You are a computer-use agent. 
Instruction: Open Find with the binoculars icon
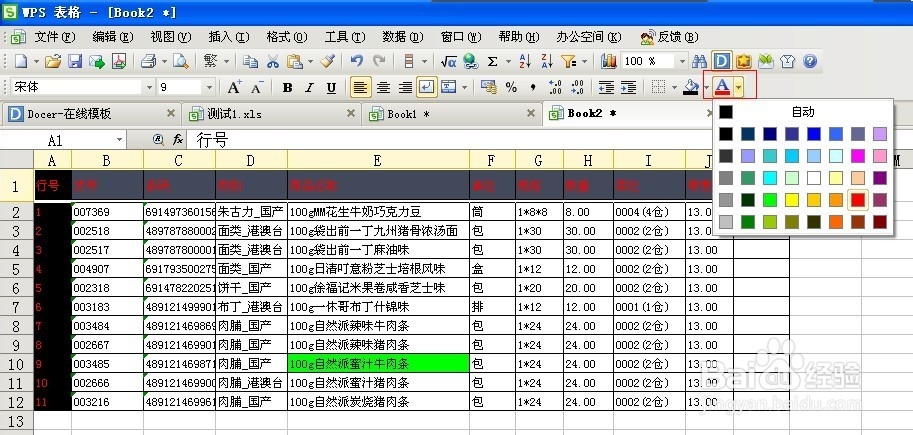(x=699, y=61)
